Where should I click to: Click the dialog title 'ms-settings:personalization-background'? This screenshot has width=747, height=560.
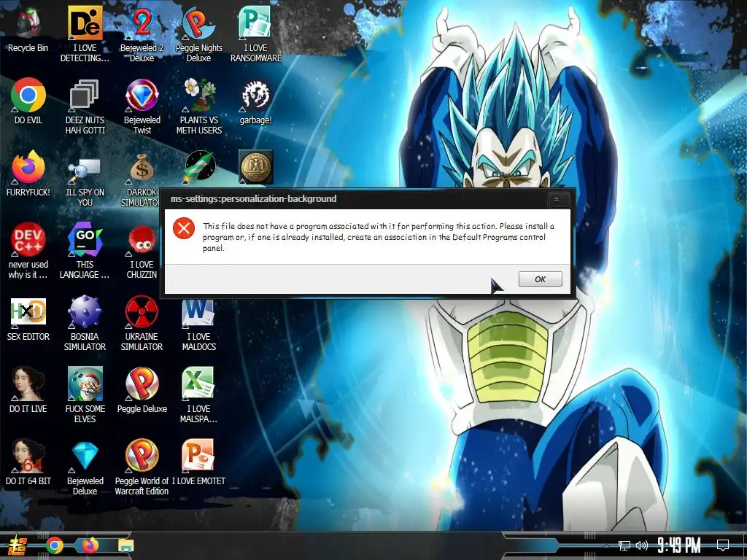pyautogui.click(x=253, y=198)
